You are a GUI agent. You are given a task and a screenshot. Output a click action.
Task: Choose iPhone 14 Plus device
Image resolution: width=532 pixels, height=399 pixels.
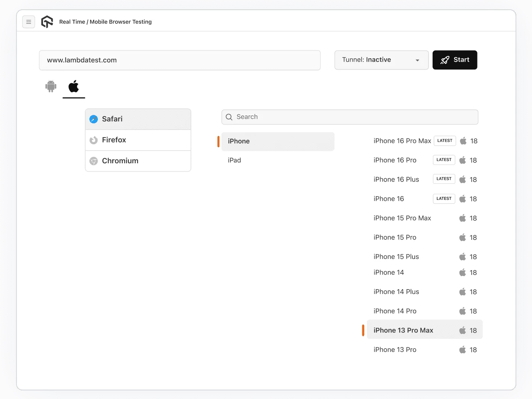(x=396, y=292)
